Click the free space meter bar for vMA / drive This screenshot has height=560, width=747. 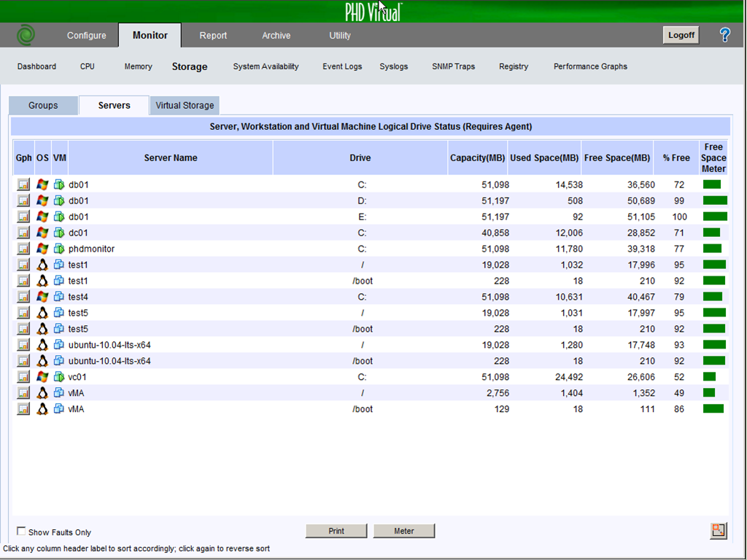coord(708,394)
